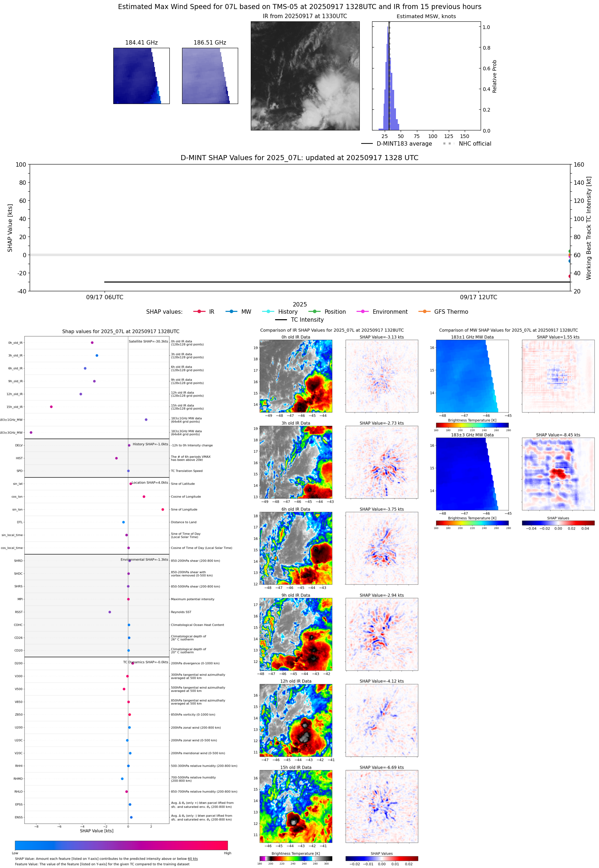Click the 183±3 GHz MW Data image
599x868 pixels.
pyautogui.click(x=472, y=473)
